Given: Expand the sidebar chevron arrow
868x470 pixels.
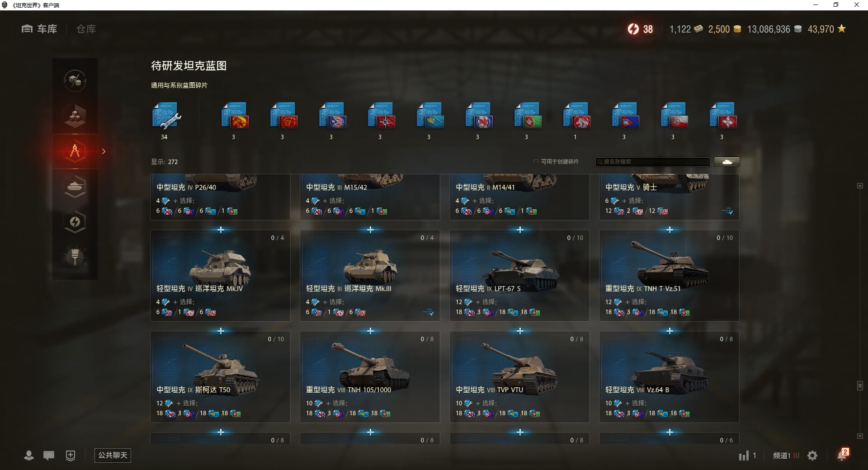Looking at the screenshot, I should tap(104, 151).
